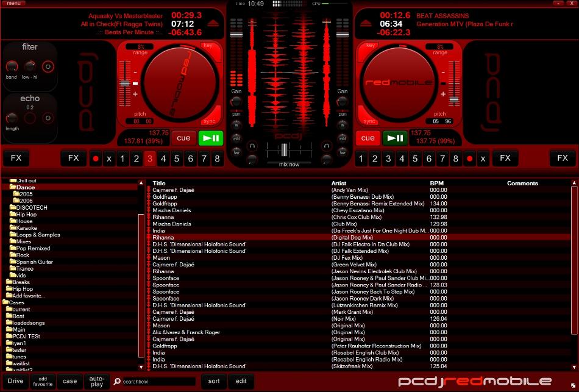Click the echo length knob

[x=12, y=118]
